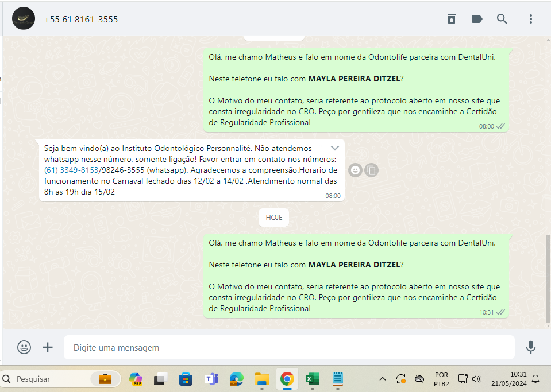
Task: Click the 'Digite uma mensagem' input field
Action: tap(287, 347)
